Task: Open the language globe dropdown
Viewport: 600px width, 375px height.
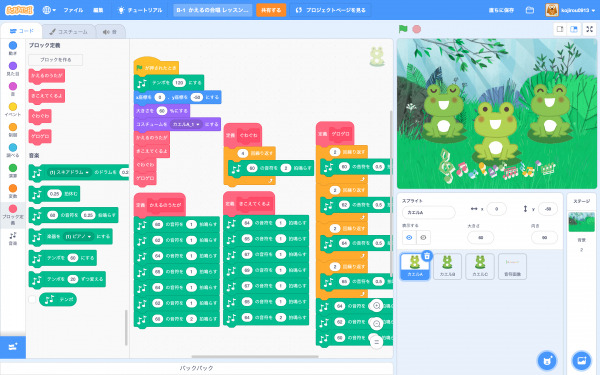Action: (48, 10)
